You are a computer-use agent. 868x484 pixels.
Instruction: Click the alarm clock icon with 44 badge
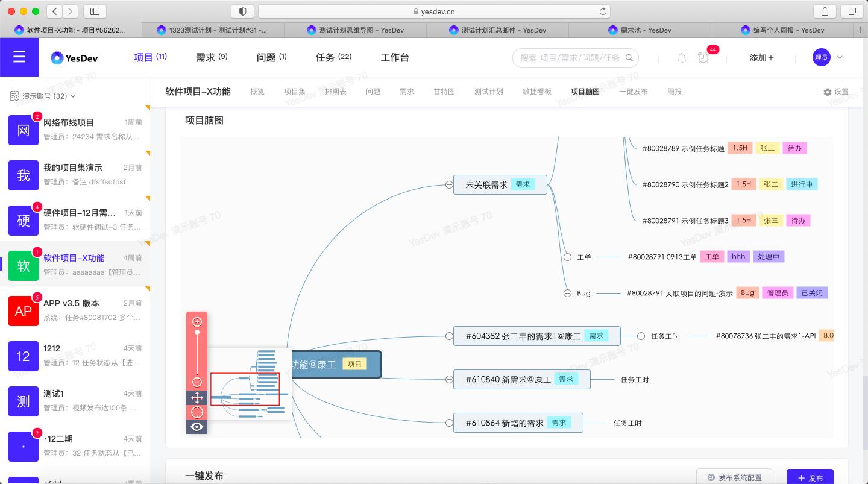tap(703, 58)
